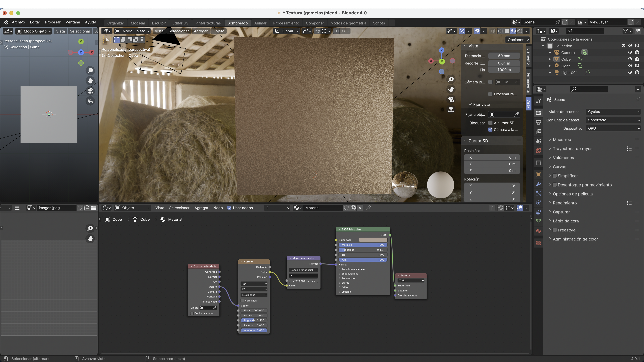Open the Procesar menu

point(52,22)
